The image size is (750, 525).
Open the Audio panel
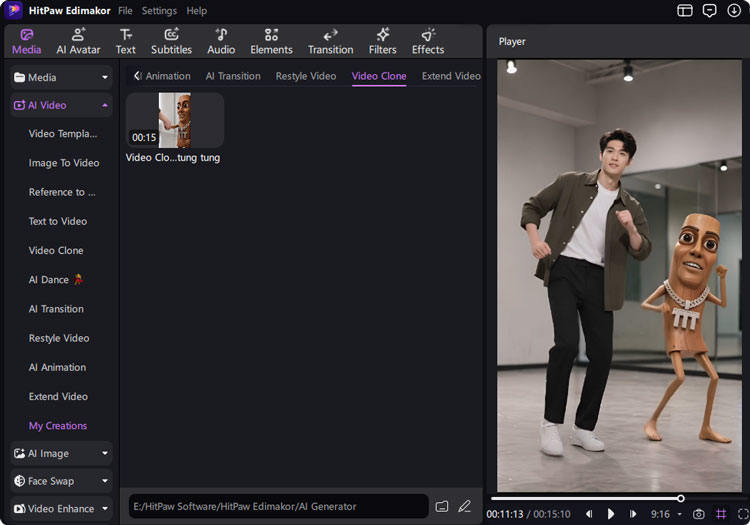[221, 42]
